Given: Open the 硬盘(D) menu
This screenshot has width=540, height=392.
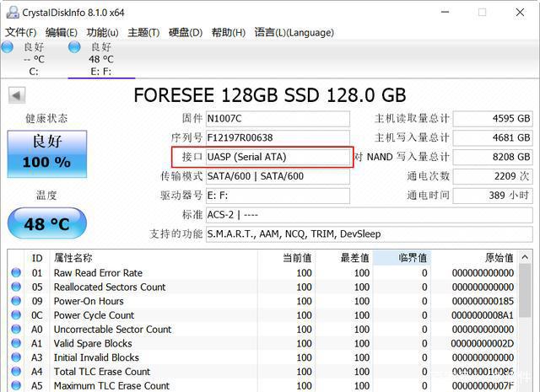Looking at the screenshot, I should (x=186, y=32).
